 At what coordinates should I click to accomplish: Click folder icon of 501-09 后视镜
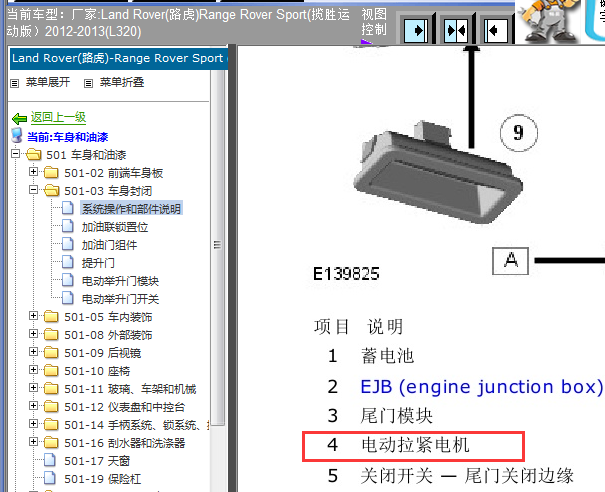[51, 353]
